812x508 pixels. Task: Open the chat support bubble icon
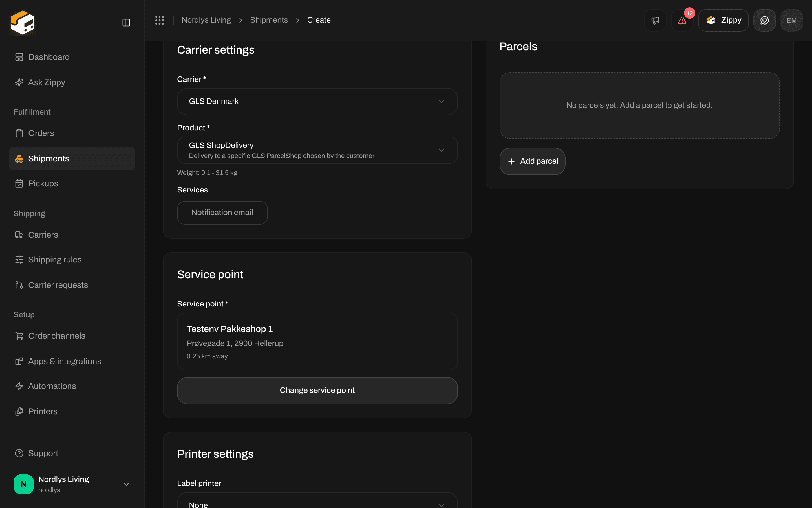tap(764, 20)
